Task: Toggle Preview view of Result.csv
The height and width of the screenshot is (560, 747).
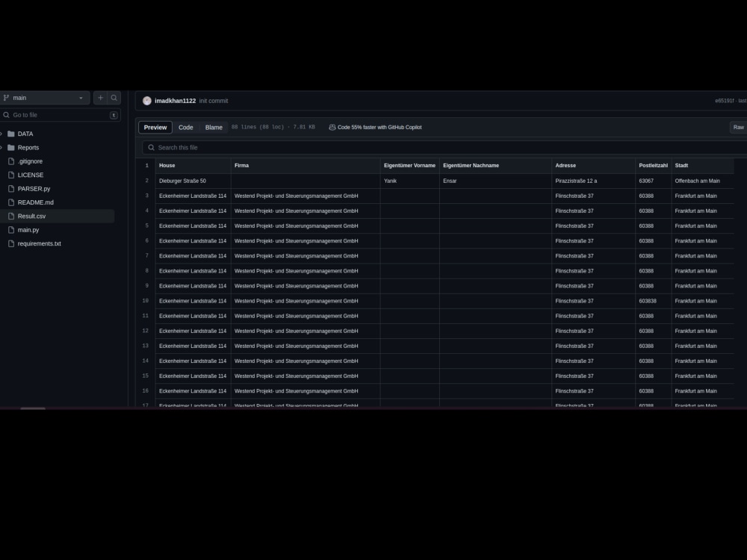Action: tap(155, 127)
